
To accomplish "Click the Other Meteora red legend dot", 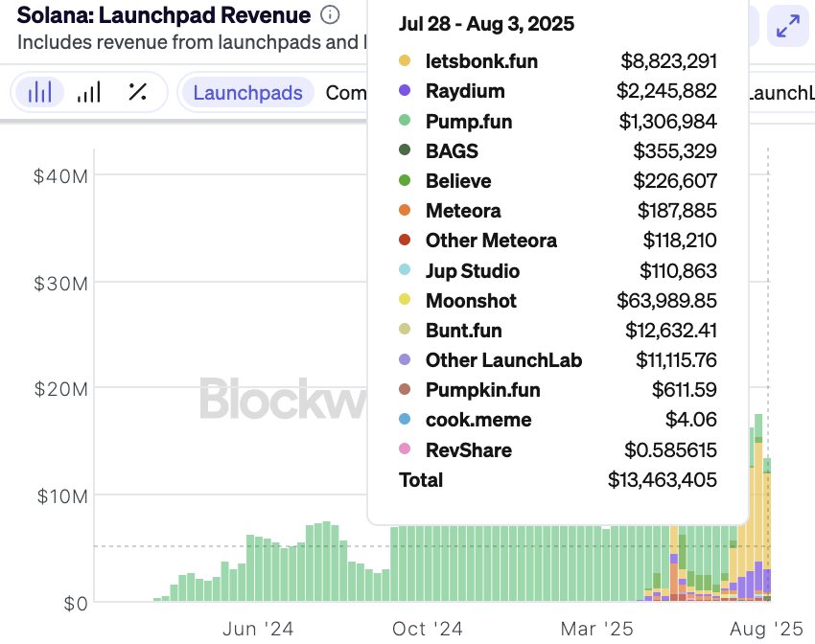I will tap(405, 240).
